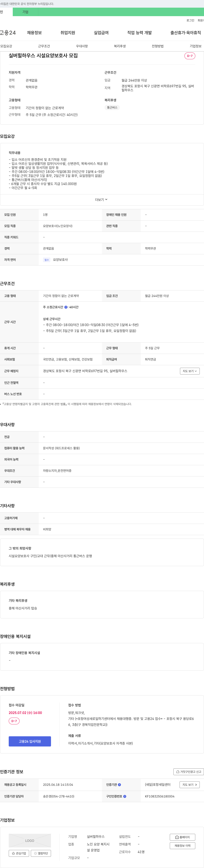204x868 pixels.
Task: Jump to the 기업정보 section tab
Action: [x=195, y=46]
